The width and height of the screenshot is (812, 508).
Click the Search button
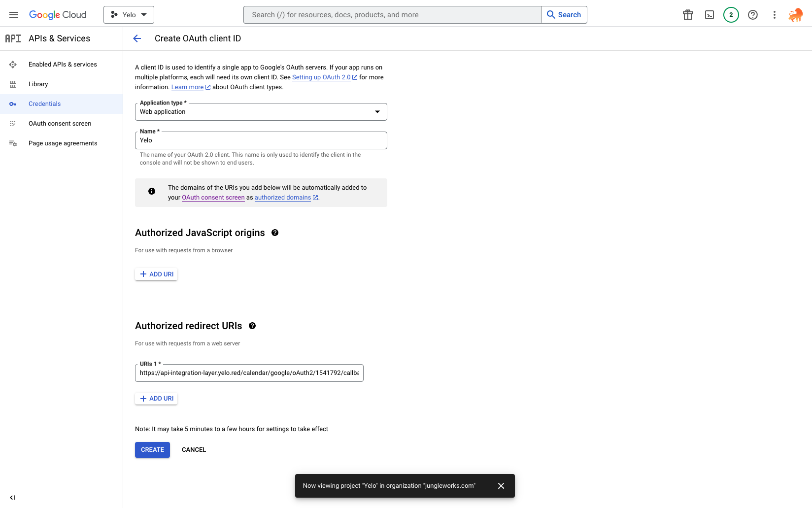tap(564, 15)
